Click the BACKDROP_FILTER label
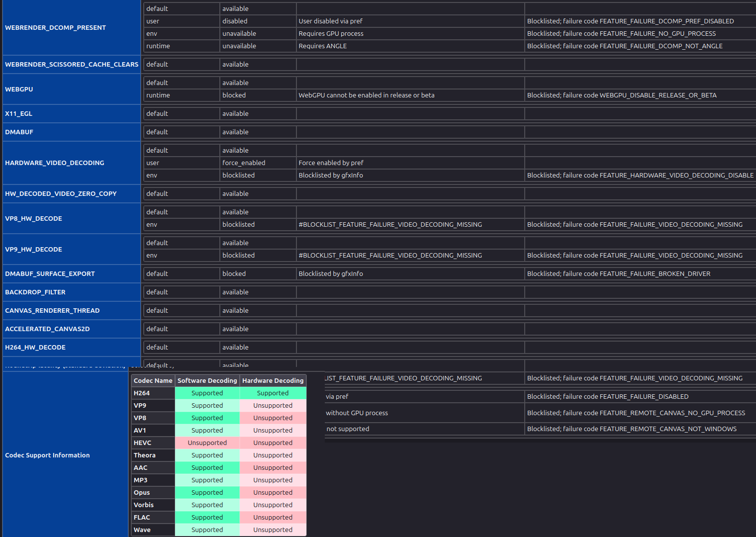 pos(35,292)
